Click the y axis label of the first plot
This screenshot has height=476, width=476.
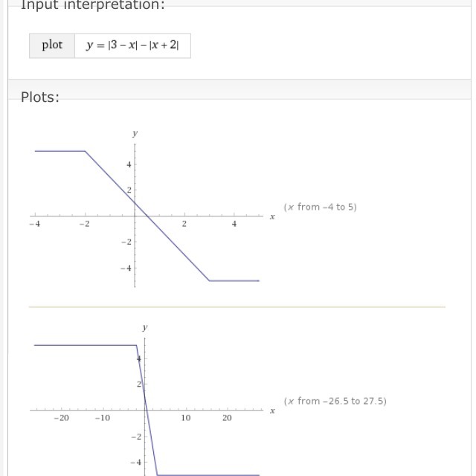coord(135,133)
